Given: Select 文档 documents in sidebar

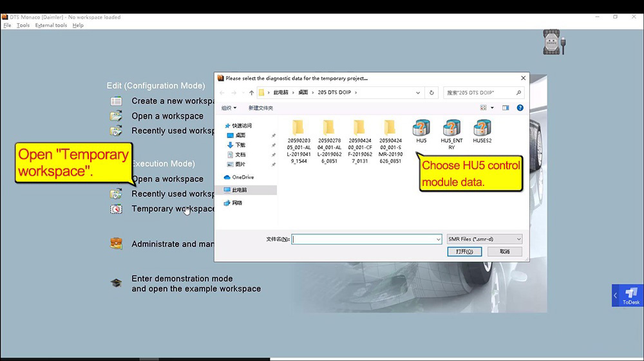Looking at the screenshot, I should click(x=240, y=154).
